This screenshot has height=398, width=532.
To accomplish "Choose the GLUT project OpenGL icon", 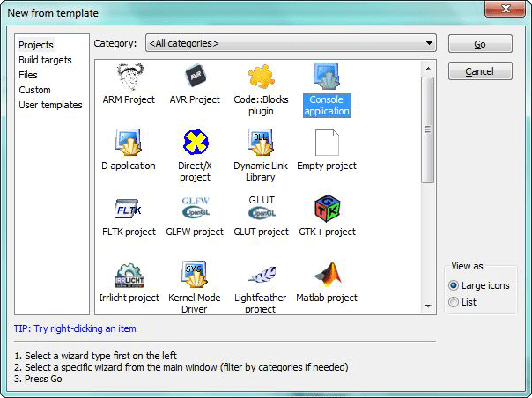I will (x=262, y=207).
